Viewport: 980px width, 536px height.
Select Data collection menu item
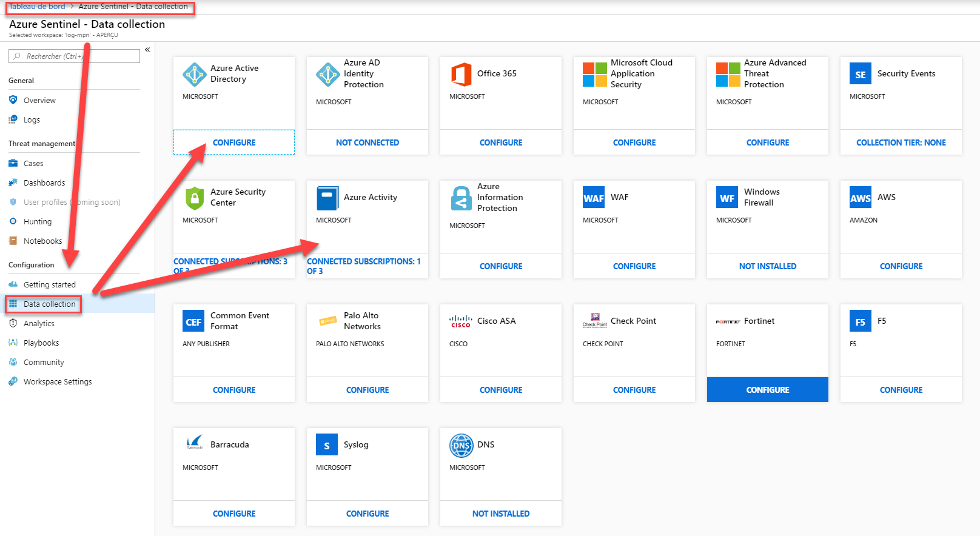coord(50,304)
